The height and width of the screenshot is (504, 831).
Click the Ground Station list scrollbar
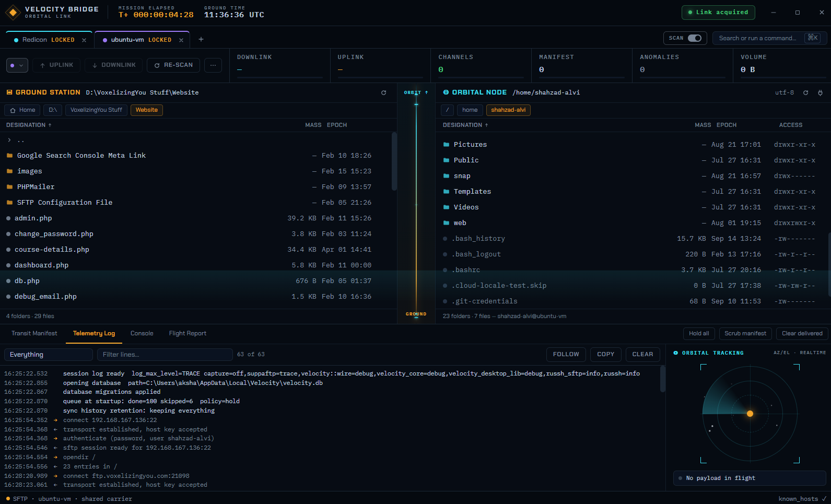click(x=394, y=162)
